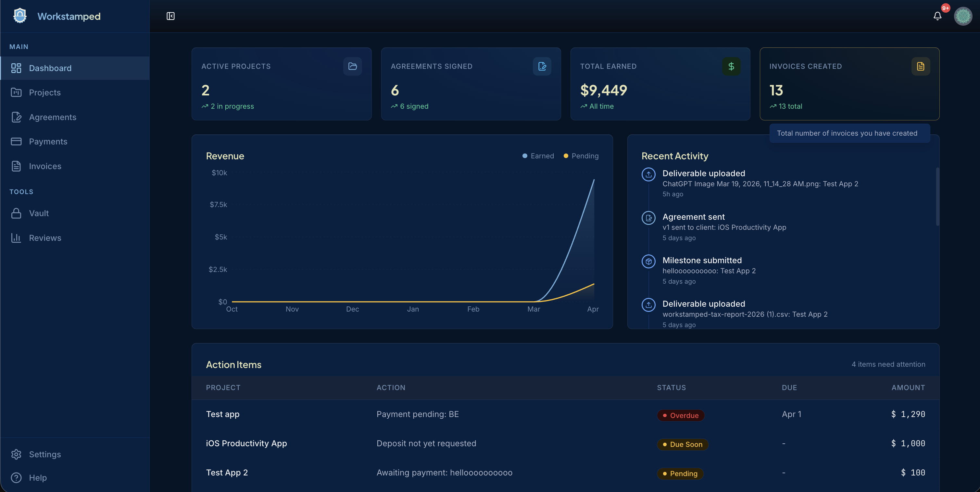The width and height of the screenshot is (980, 492).
Task: Click the Active Projects folder icon
Action: pos(352,66)
